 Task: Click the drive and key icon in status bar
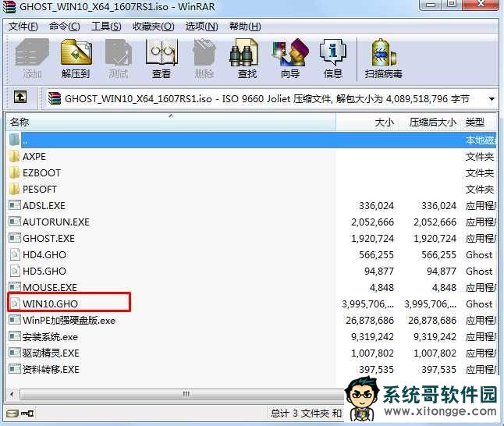[20, 414]
